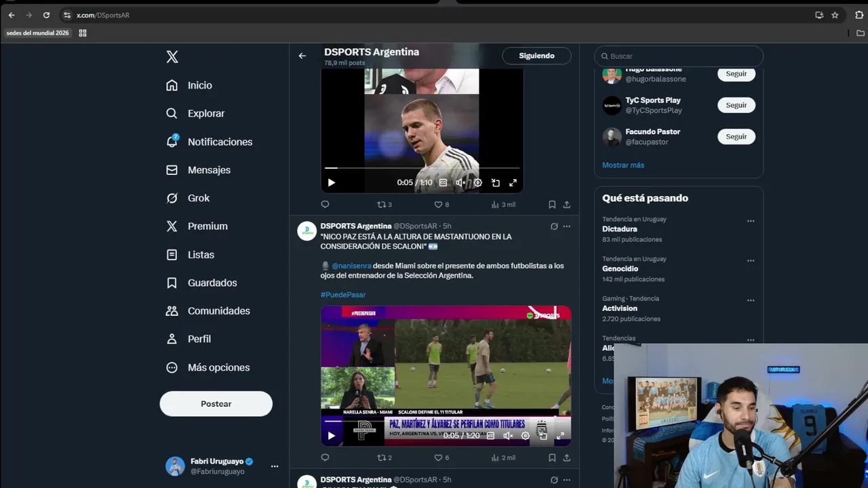
Task: Open @nanisenra mention link
Action: [x=351, y=266]
